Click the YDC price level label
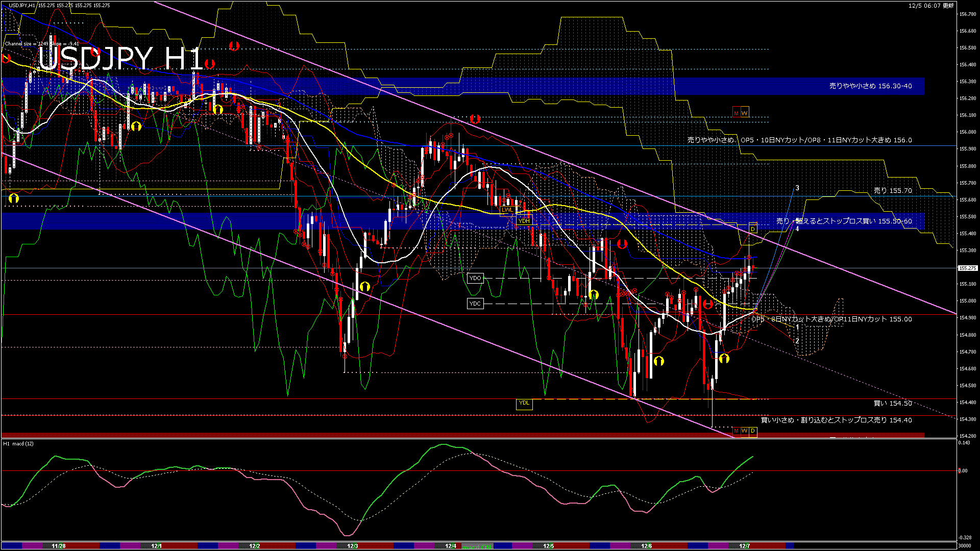The height and width of the screenshot is (551, 980). [x=475, y=304]
